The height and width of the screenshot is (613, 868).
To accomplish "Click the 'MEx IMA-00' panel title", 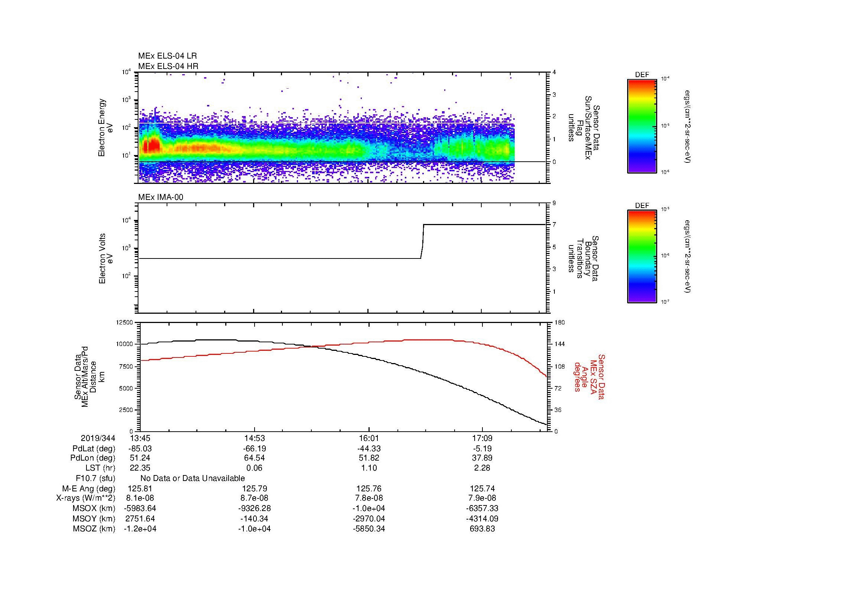I will coord(161,197).
